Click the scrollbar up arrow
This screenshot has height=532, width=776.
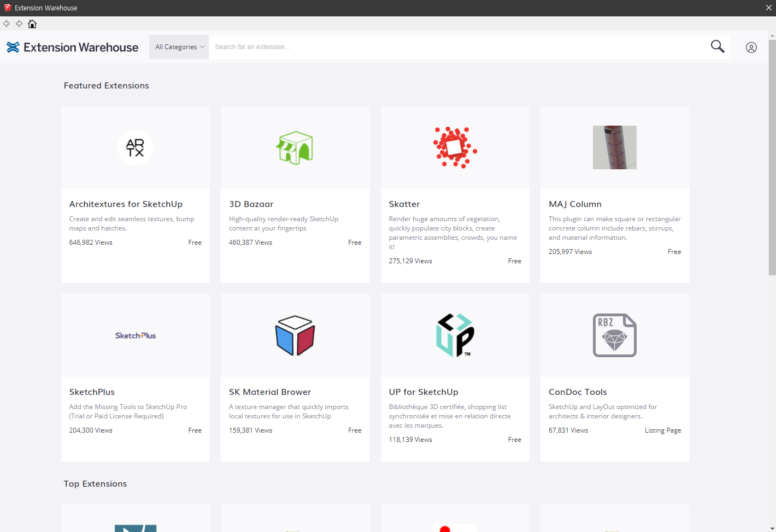[x=772, y=35]
